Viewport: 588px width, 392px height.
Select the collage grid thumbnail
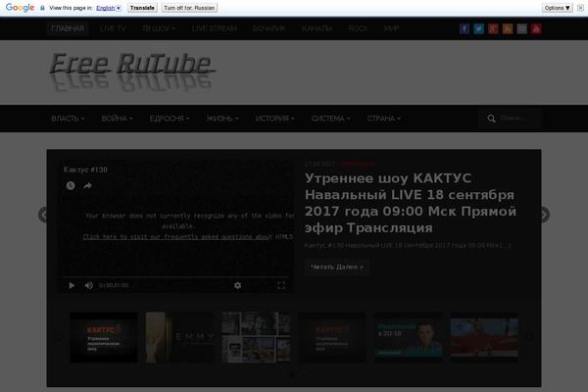pyautogui.click(x=256, y=337)
